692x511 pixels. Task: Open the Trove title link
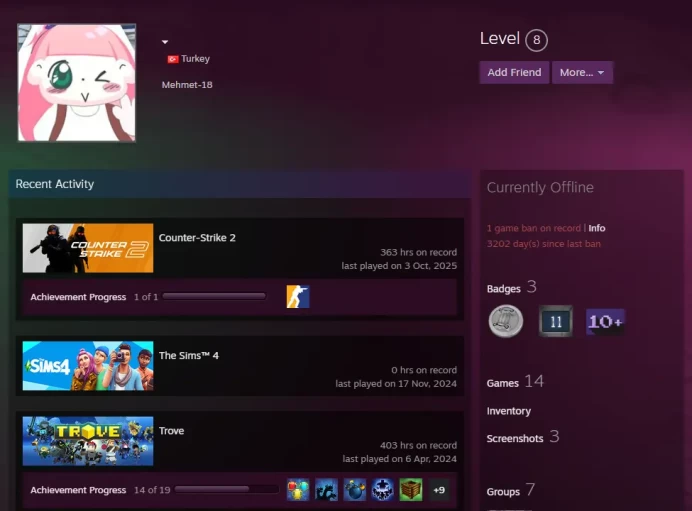(x=171, y=431)
